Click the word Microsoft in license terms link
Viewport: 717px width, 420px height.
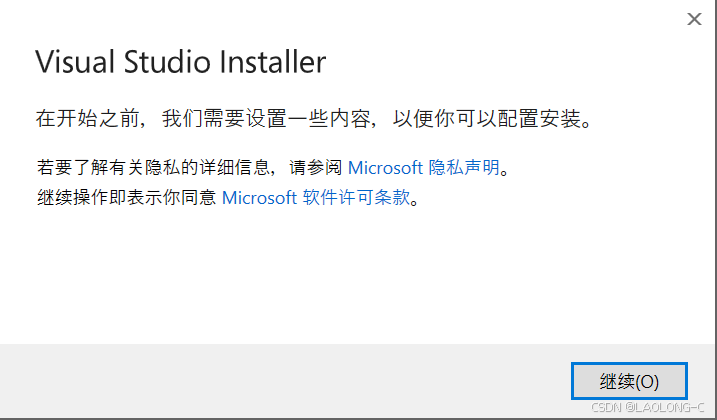point(259,198)
